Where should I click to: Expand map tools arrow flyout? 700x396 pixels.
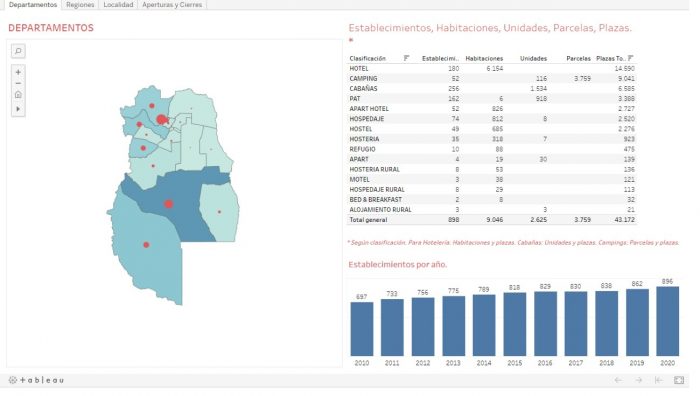18,109
